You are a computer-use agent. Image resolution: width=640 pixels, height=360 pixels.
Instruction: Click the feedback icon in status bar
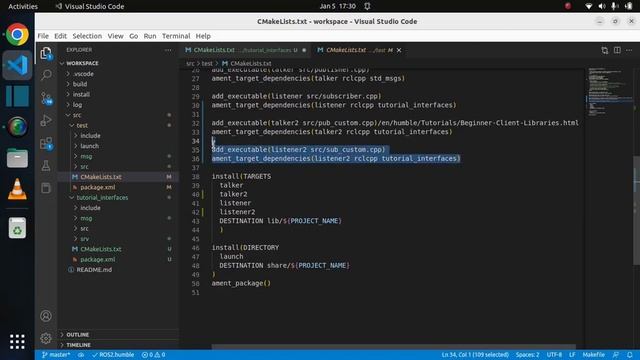(x=616, y=355)
